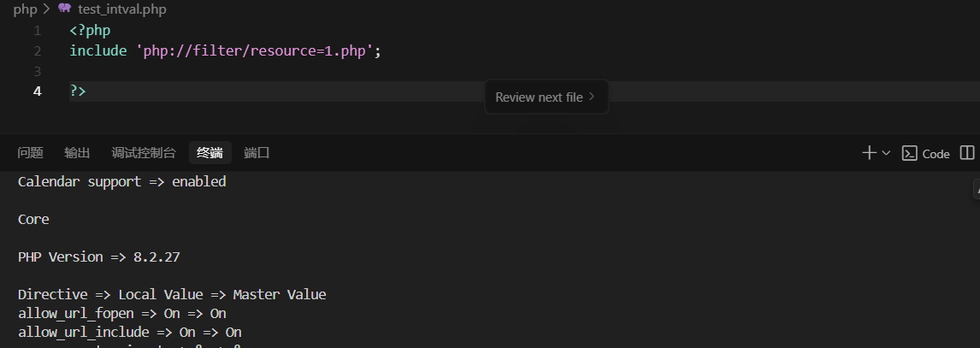
Task: Expand breadcrumb separator arrow after php
Action: (x=46, y=9)
